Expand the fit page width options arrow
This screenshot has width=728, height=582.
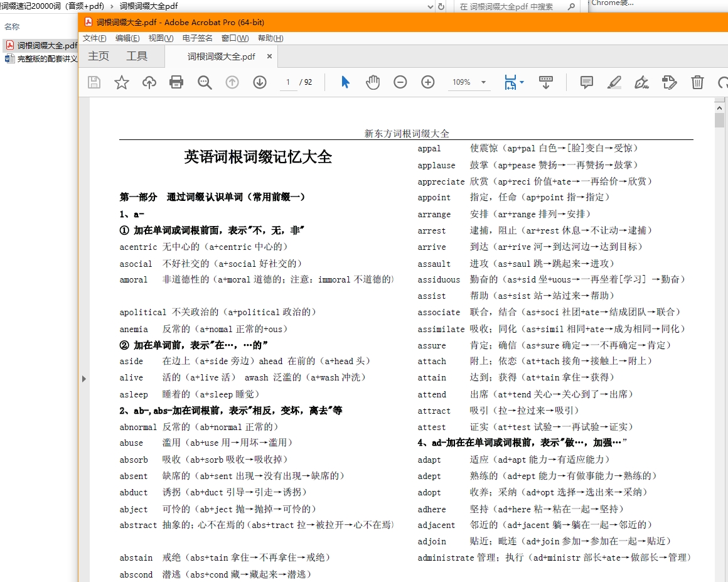pyautogui.click(x=522, y=82)
